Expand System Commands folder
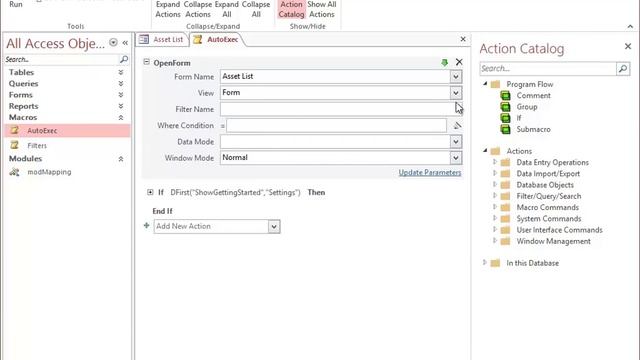The width and height of the screenshot is (640, 360). coord(495,218)
